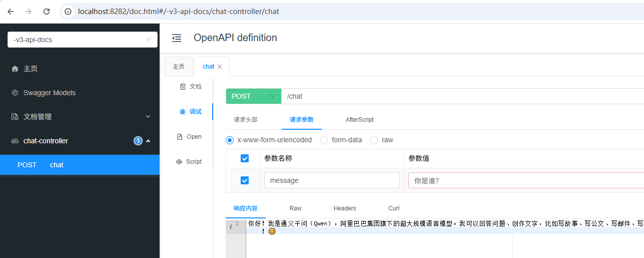Switch to the 请求头部 tab
Screen dimensions: 644x258
click(x=246, y=120)
